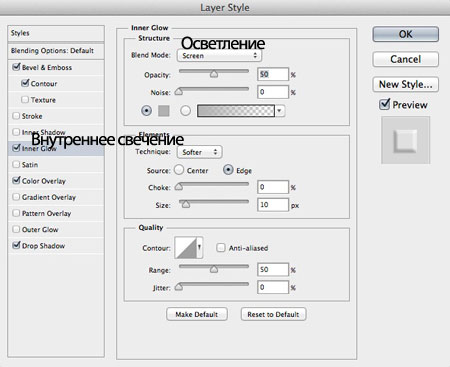450x367 pixels.
Task: Click the Jitter slider handle
Action: [179, 286]
